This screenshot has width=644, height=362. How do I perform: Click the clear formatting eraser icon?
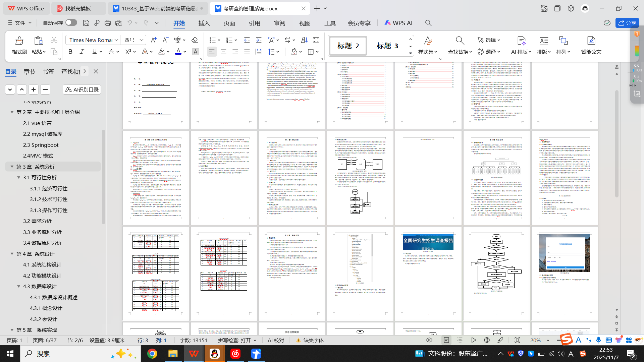tap(195, 40)
